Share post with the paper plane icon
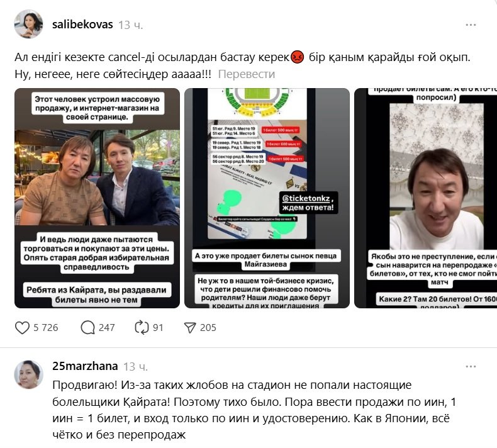The width and height of the screenshot is (497, 448). tap(190, 328)
